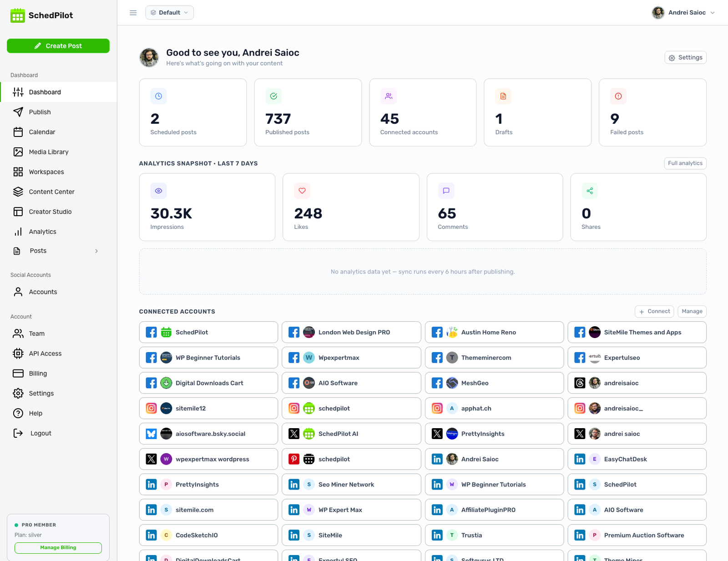Screen dimensions: 728x561
Task: Open Media Library in the sidebar
Action: (x=58, y=152)
